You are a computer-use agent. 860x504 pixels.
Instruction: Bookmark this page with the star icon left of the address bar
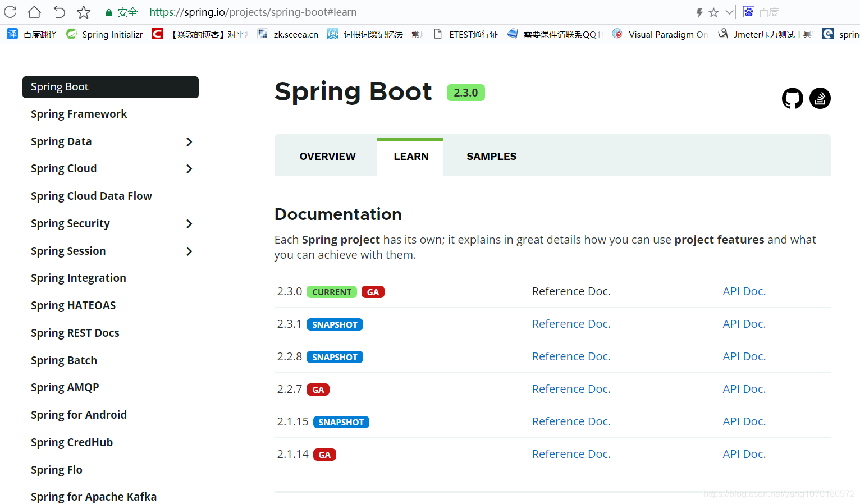click(x=84, y=12)
